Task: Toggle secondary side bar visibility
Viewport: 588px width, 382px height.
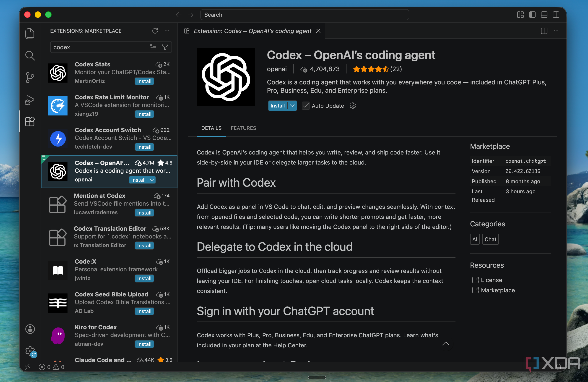Action: pyautogui.click(x=556, y=15)
